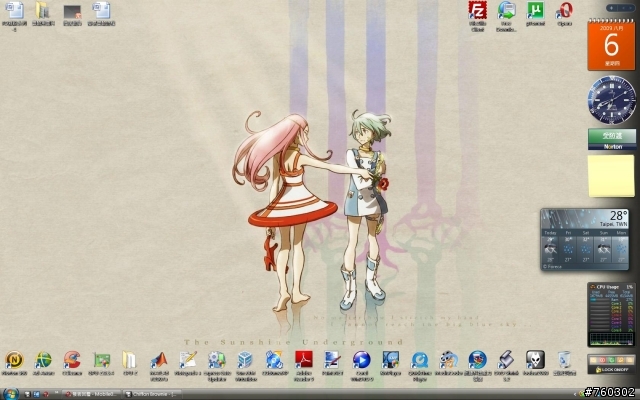Switch to the Mobile01 browser taskbar button

(x=93, y=394)
